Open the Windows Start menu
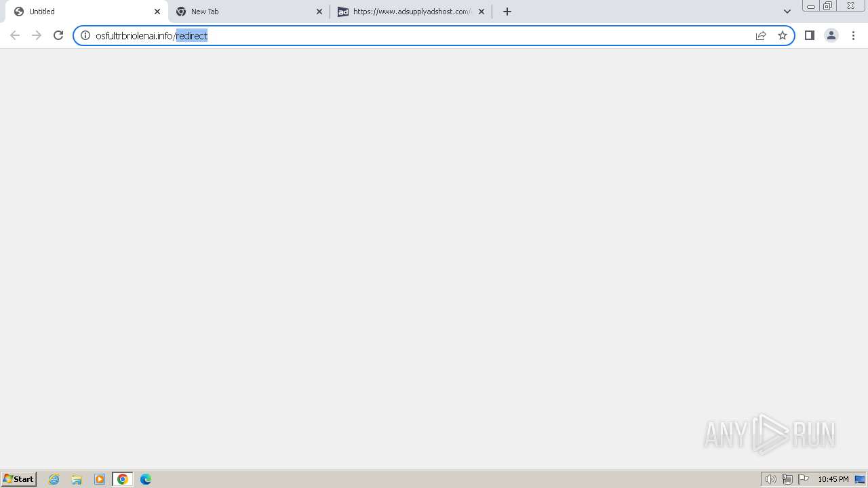This screenshot has height=488, width=868. (19, 479)
